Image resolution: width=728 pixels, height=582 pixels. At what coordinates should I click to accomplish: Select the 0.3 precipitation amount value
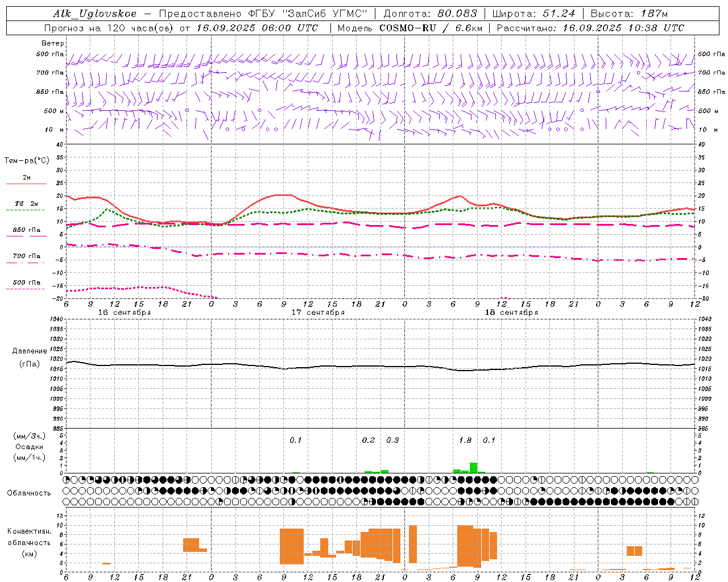[x=392, y=440]
